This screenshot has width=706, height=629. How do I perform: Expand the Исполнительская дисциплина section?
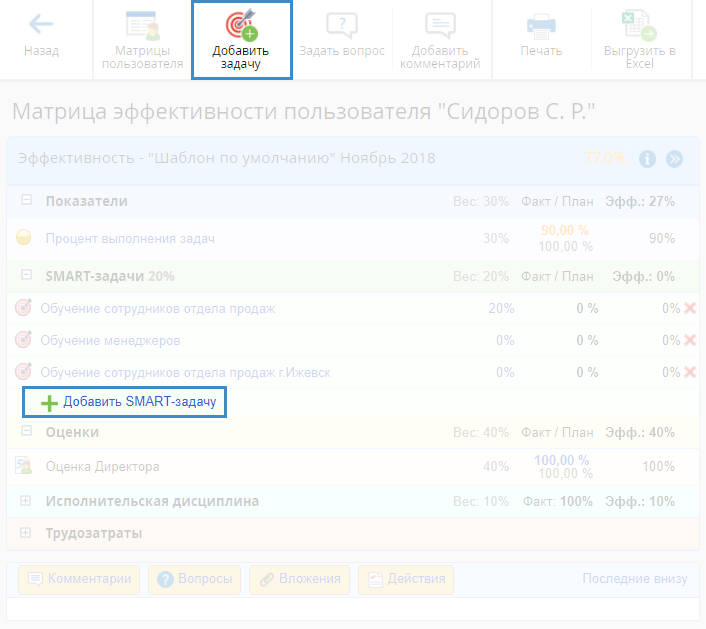tap(26, 501)
